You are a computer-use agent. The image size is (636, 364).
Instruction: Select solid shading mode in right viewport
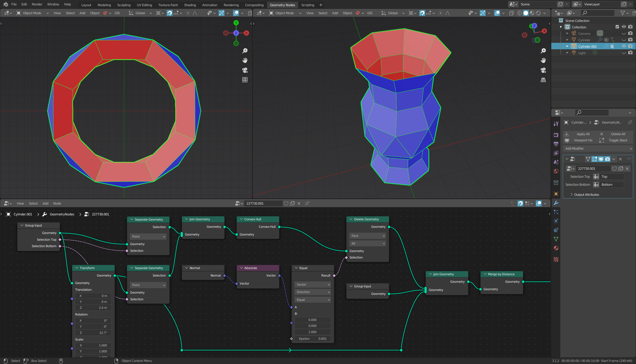(526, 13)
